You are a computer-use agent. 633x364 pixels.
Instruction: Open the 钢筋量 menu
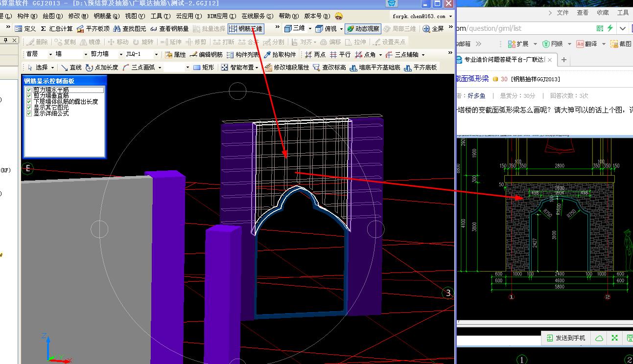coord(106,16)
